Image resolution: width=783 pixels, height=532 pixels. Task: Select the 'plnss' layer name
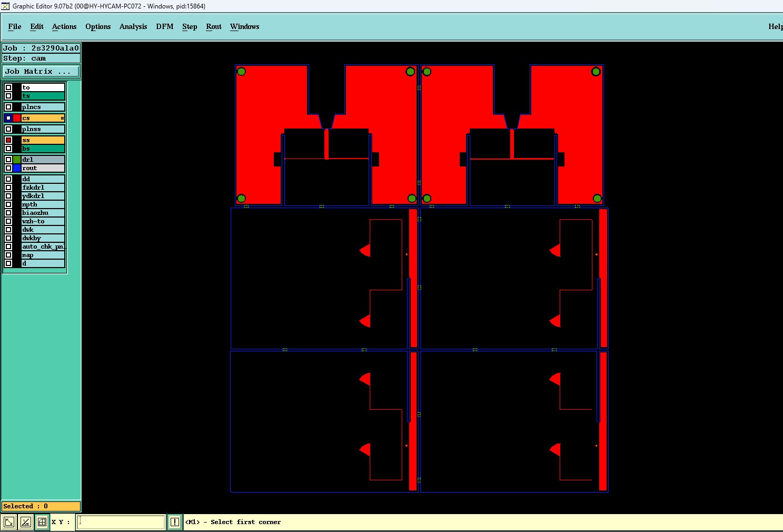point(43,129)
